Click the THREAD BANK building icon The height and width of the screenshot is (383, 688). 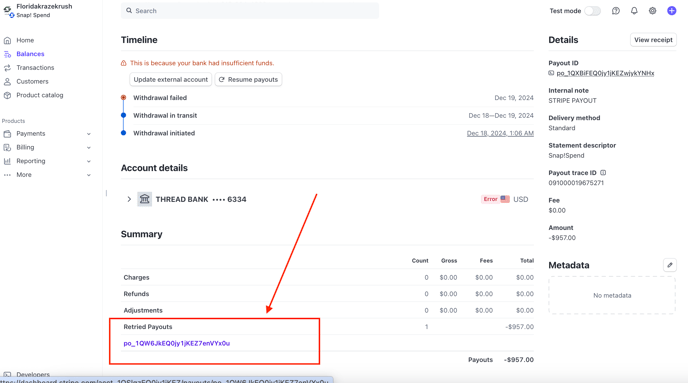click(x=144, y=199)
